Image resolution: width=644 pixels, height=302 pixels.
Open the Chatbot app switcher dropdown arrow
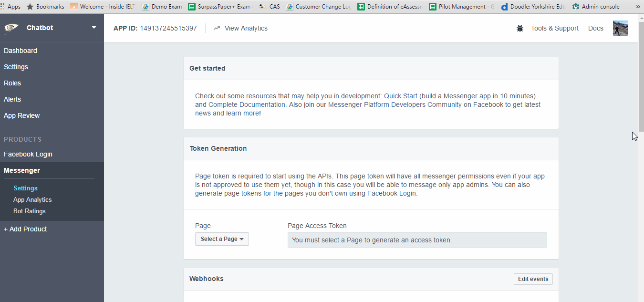tap(94, 28)
